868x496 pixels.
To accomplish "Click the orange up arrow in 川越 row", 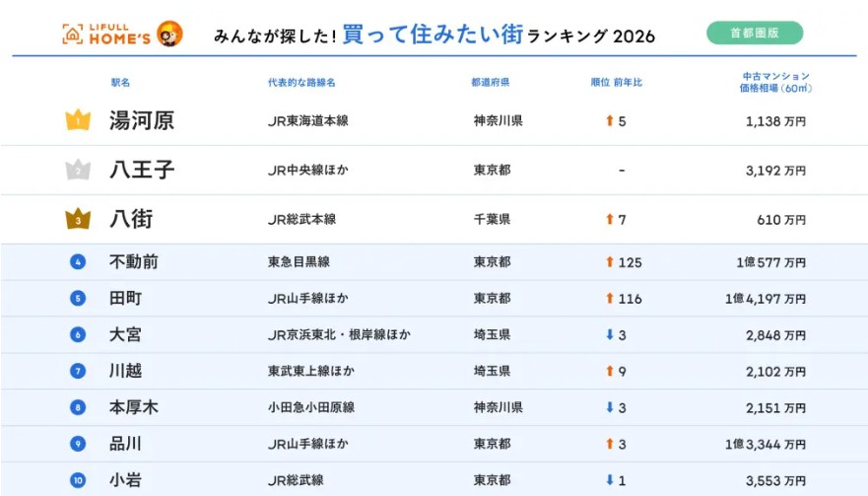I will coord(610,371).
